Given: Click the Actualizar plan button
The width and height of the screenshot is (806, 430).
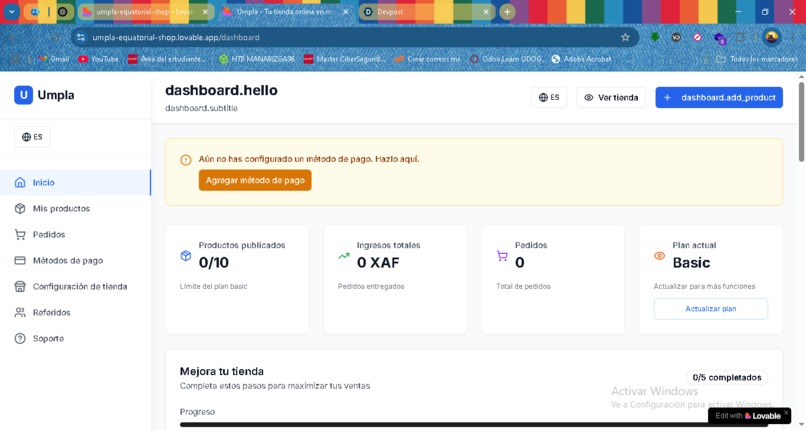Looking at the screenshot, I should (x=711, y=309).
